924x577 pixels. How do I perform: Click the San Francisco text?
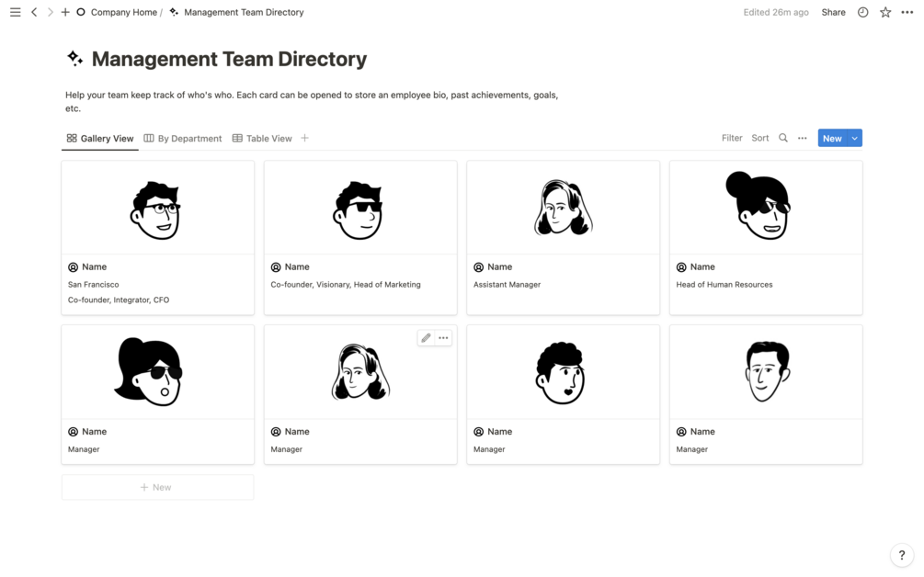(x=93, y=285)
